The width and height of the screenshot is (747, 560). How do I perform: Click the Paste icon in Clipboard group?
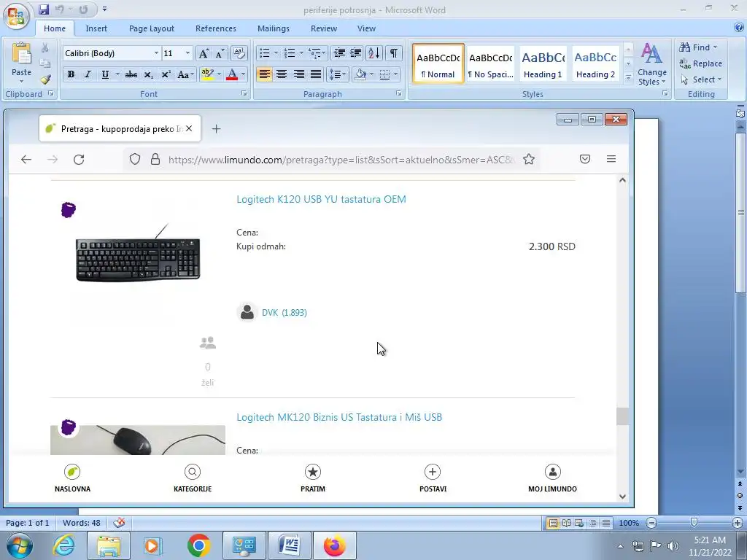(21, 53)
